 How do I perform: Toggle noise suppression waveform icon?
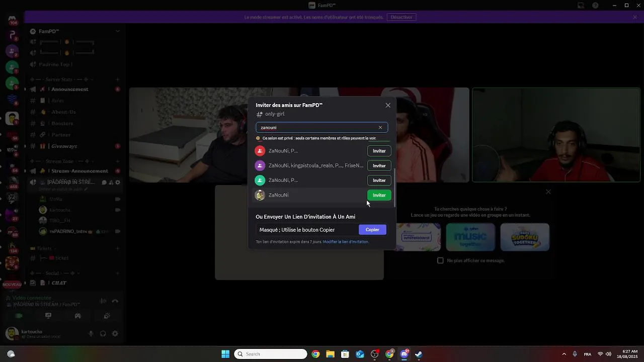pos(103,301)
